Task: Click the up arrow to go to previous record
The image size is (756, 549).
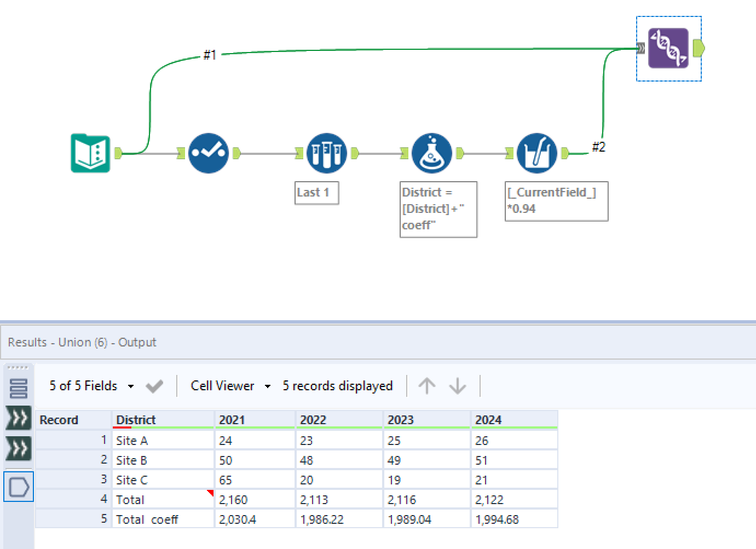Action: (x=427, y=385)
